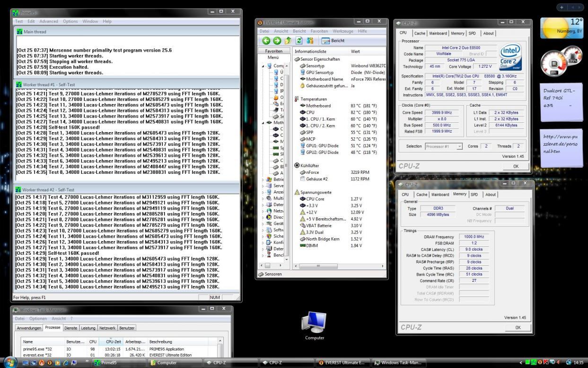Expand the Server tree node in EVEREST
This screenshot has height=368, width=588.
coord(264,186)
